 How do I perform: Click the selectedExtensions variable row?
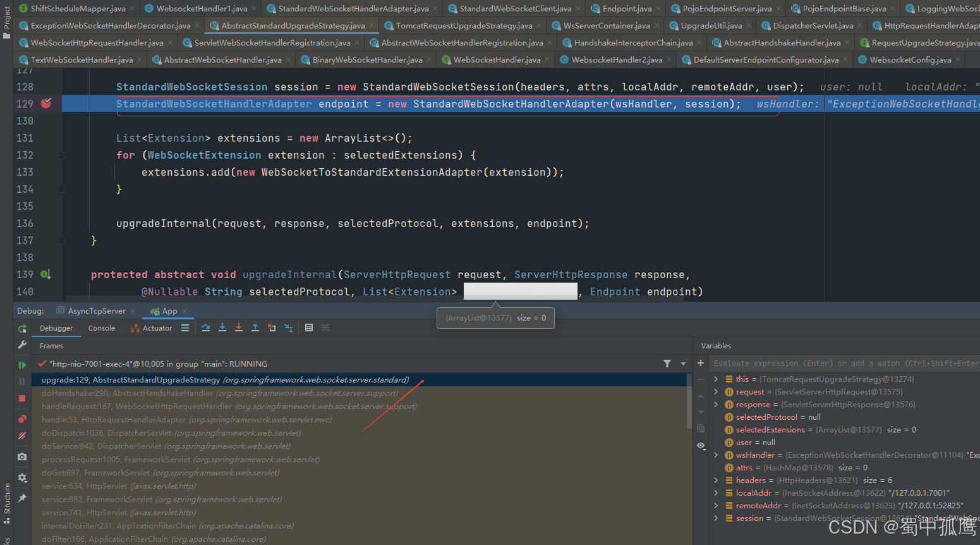844,430
